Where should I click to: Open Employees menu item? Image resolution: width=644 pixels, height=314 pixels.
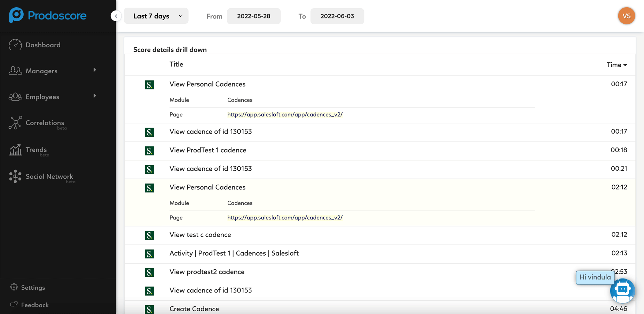[42, 97]
